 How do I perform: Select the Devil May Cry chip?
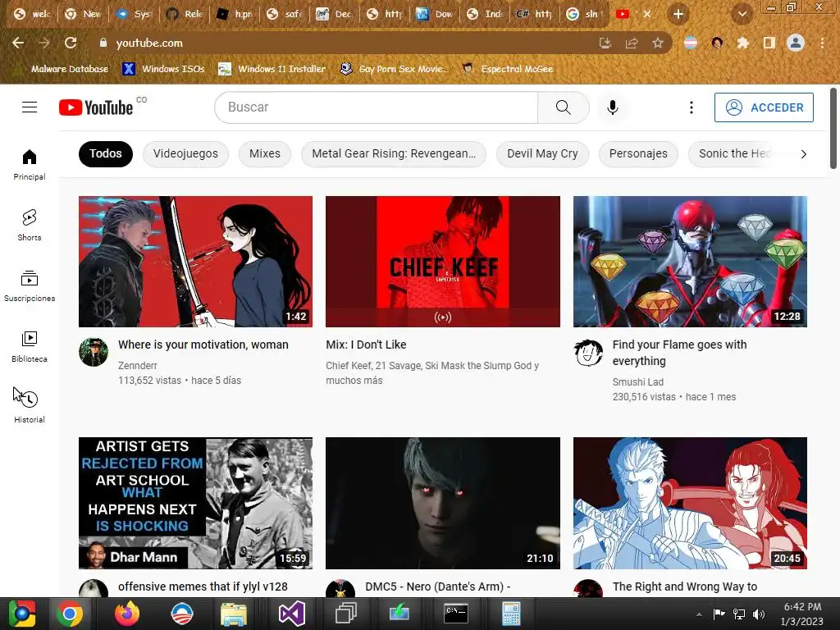tap(542, 153)
